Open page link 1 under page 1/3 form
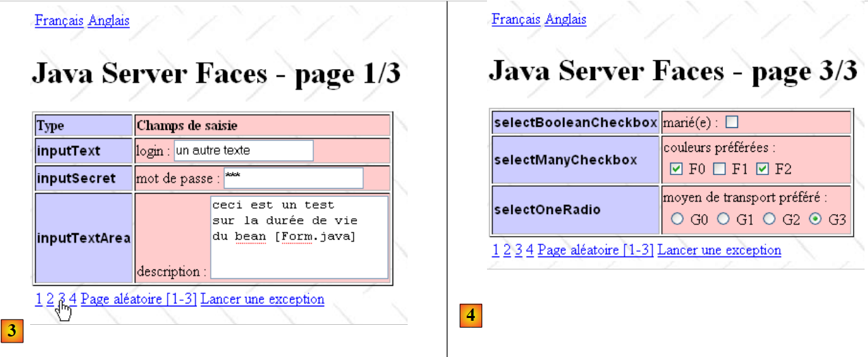Screen dimensions: 868x357 (39, 299)
